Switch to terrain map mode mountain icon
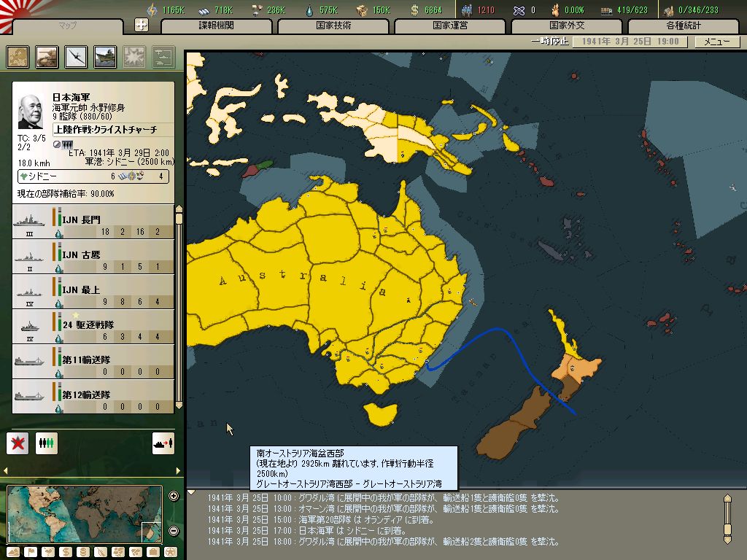This screenshot has width=747, height=560. coord(13,552)
